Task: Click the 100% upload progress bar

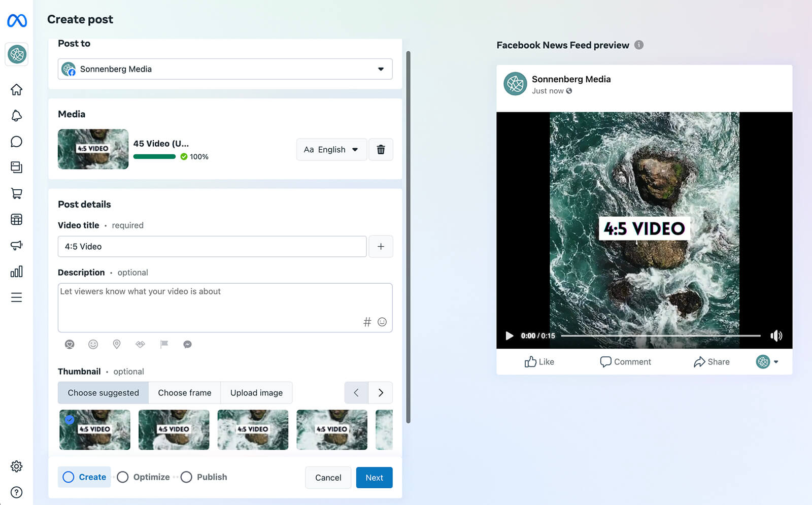Action: tap(154, 157)
